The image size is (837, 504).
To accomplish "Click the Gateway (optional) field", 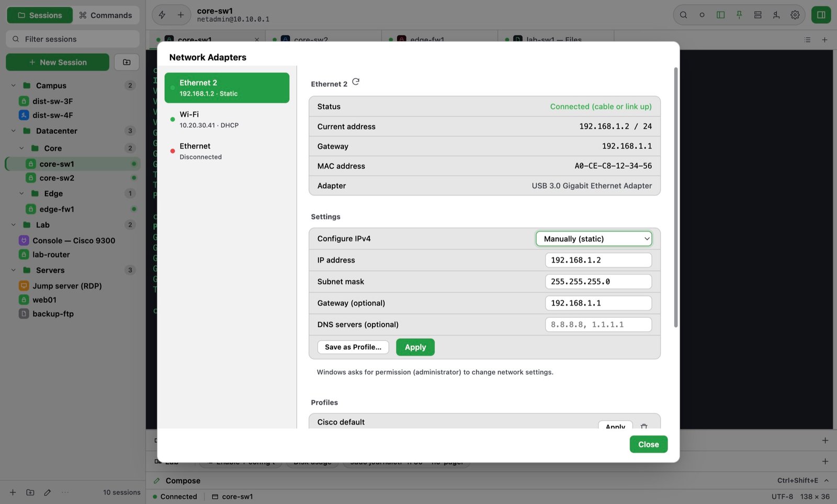I will pos(598,303).
